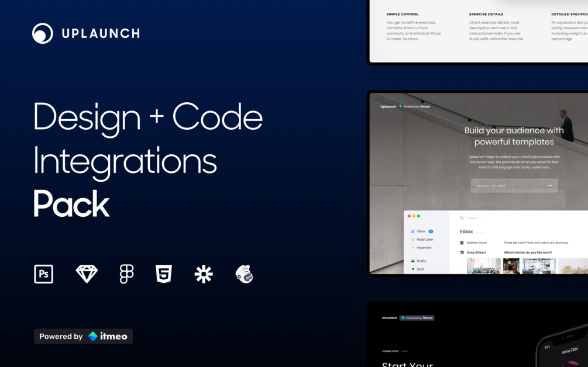Click Greg Gilbert avatar
Viewport: 588px width, 367px height.
462,253
